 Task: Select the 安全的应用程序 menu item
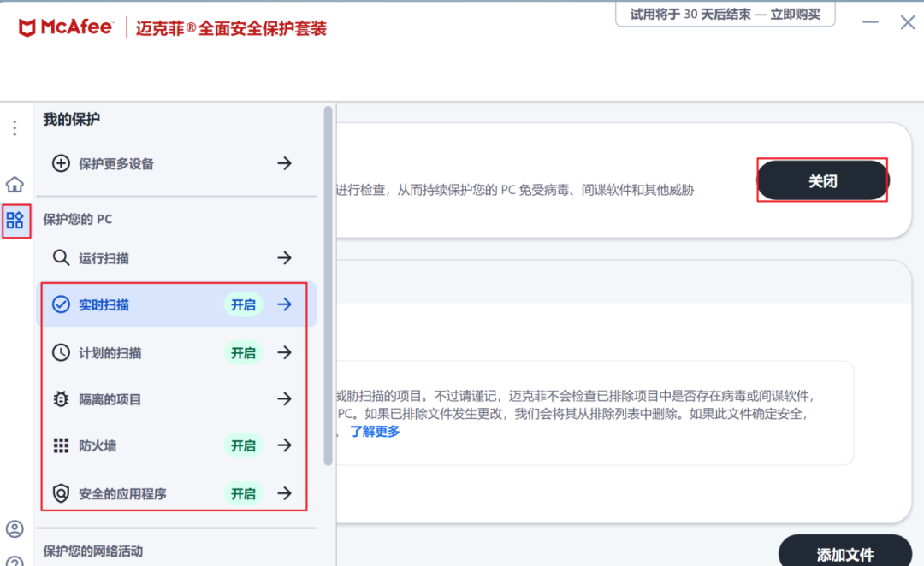tap(122, 493)
